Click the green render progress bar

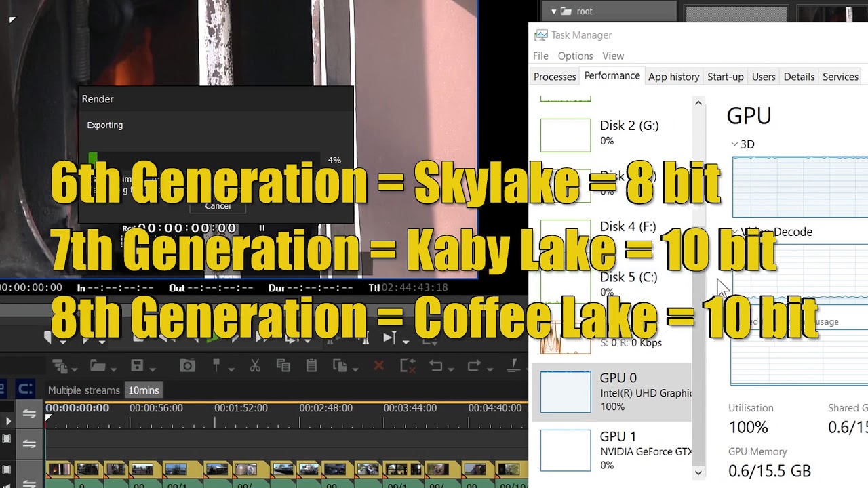click(94, 159)
